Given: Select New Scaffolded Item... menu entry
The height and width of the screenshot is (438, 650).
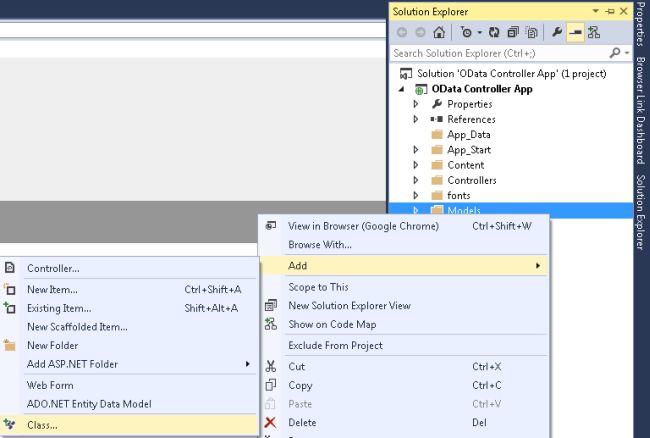Looking at the screenshot, I should (77, 326).
